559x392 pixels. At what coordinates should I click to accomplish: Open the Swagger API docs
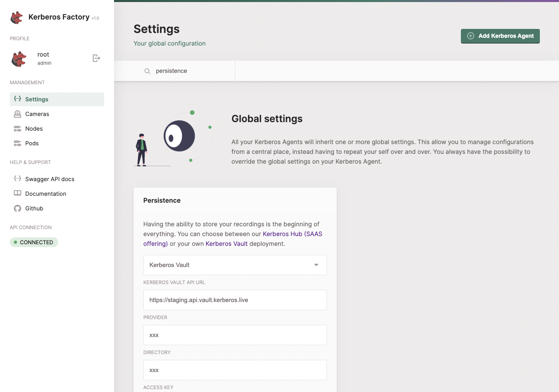(50, 179)
